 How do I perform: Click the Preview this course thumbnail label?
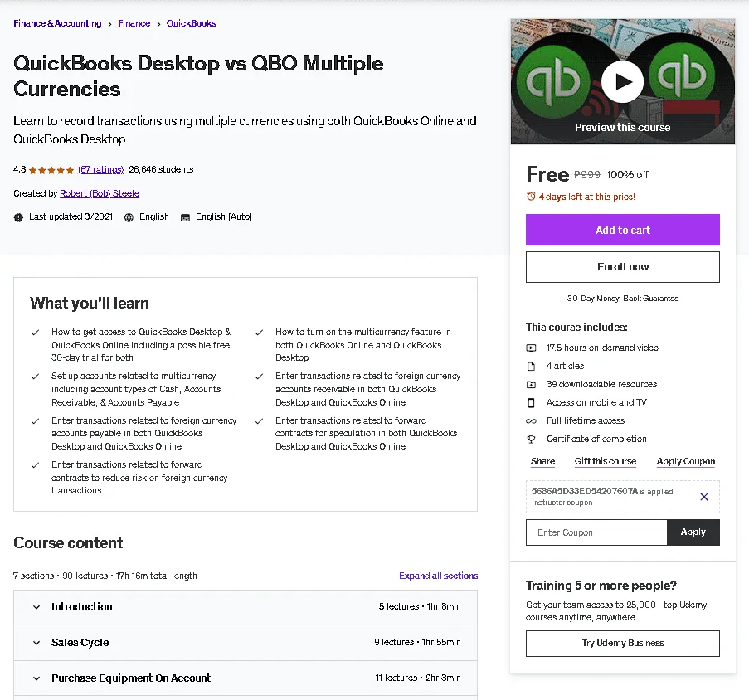[622, 128]
